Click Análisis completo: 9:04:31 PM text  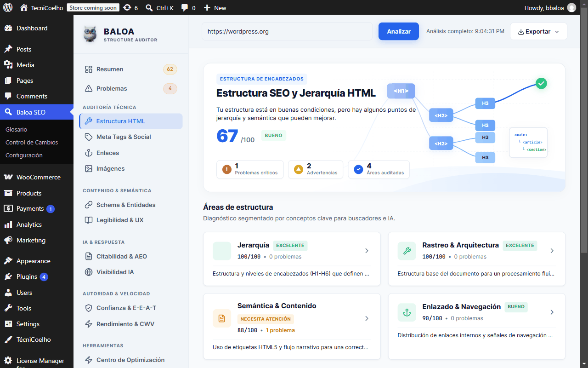pyautogui.click(x=465, y=31)
